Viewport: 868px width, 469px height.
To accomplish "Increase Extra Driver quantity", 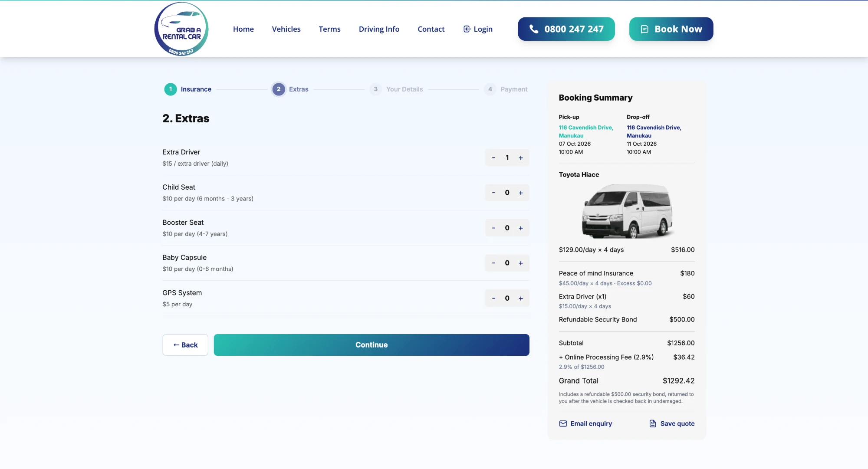I will click(521, 157).
